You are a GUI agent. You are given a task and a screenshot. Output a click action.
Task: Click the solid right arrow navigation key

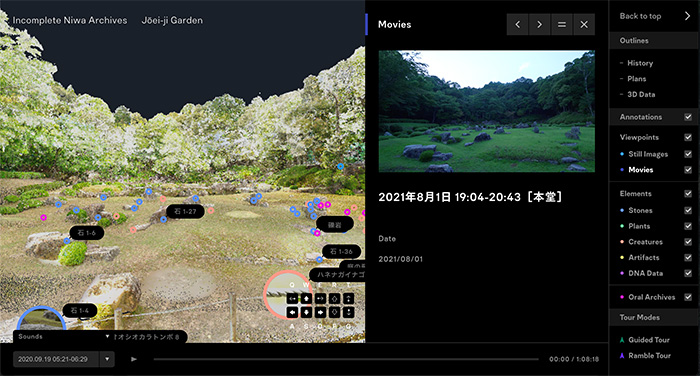click(320, 312)
